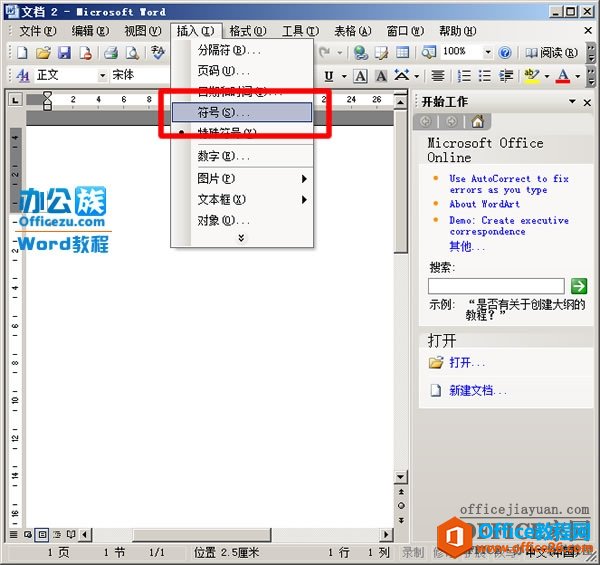Image resolution: width=600 pixels, height=565 pixels.
Task: Click the 其他... link in task pane
Action: tap(467, 246)
